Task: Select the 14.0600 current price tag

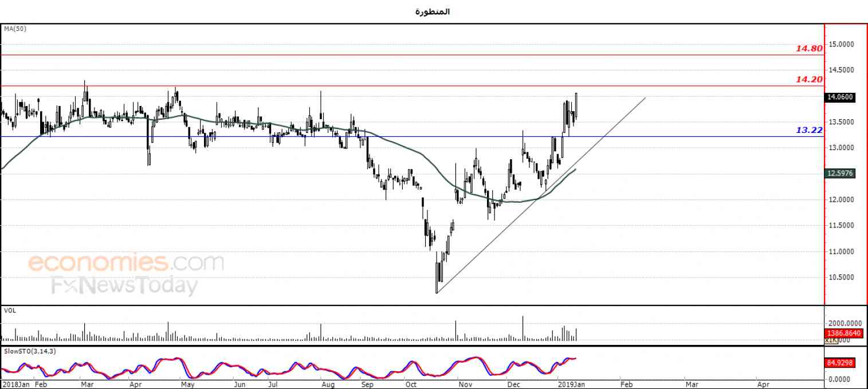Action: [840, 97]
